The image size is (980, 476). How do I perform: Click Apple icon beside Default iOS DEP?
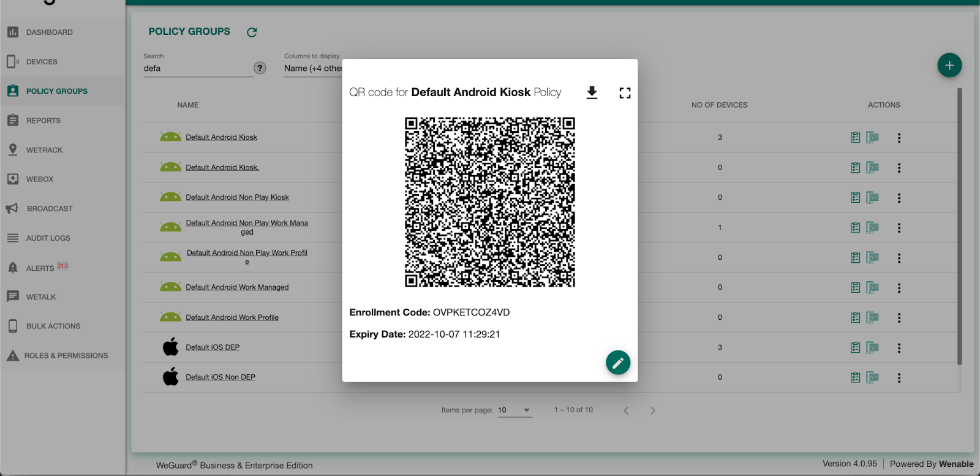pyautogui.click(x=171, y=347)
